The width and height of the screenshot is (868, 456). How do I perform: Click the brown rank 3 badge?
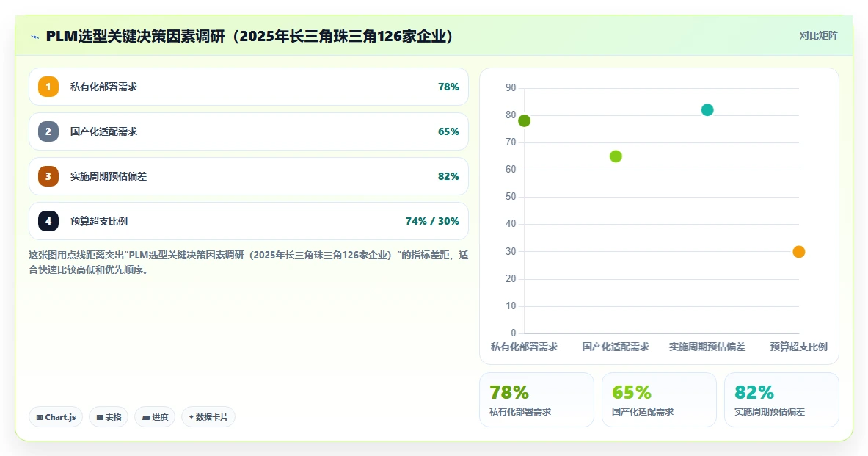[x=48, y=176]
